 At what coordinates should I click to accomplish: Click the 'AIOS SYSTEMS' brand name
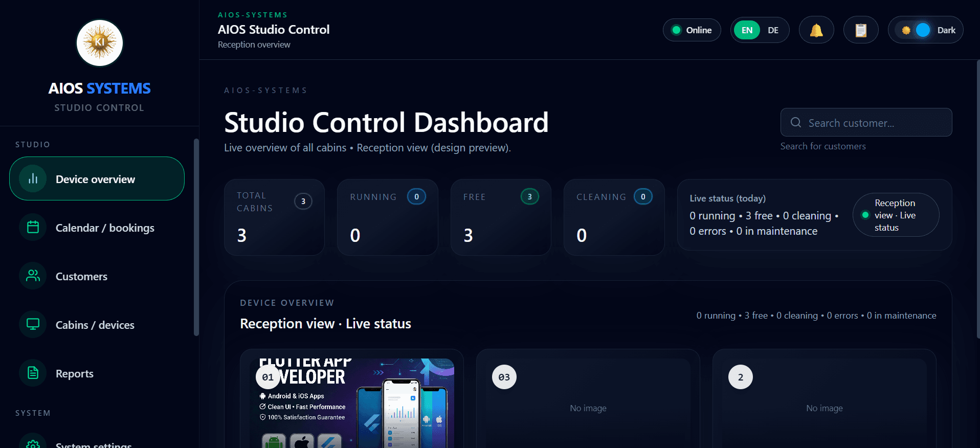pyautogui.click(x=100, y=88)
